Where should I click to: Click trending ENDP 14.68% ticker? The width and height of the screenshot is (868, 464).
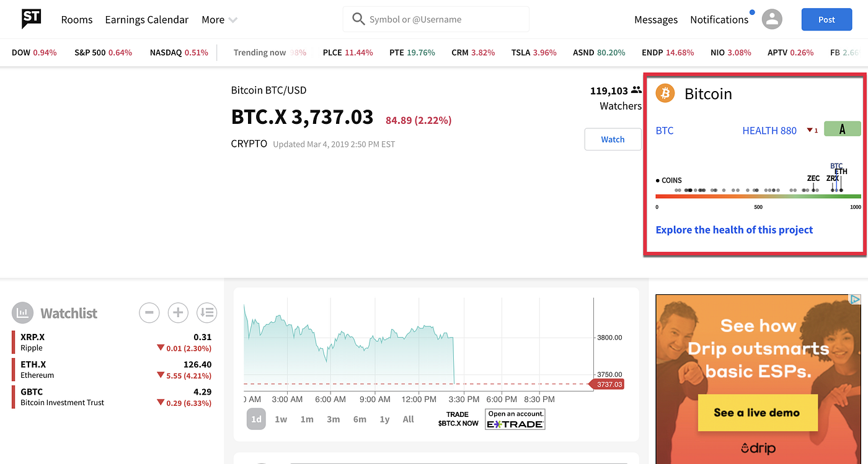click(x=668, y=53)
